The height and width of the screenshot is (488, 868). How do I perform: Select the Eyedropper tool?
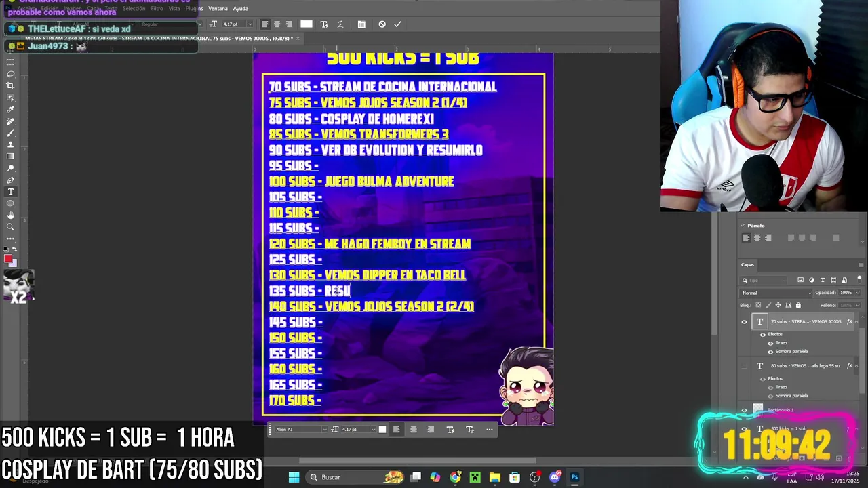coord(10,109)
